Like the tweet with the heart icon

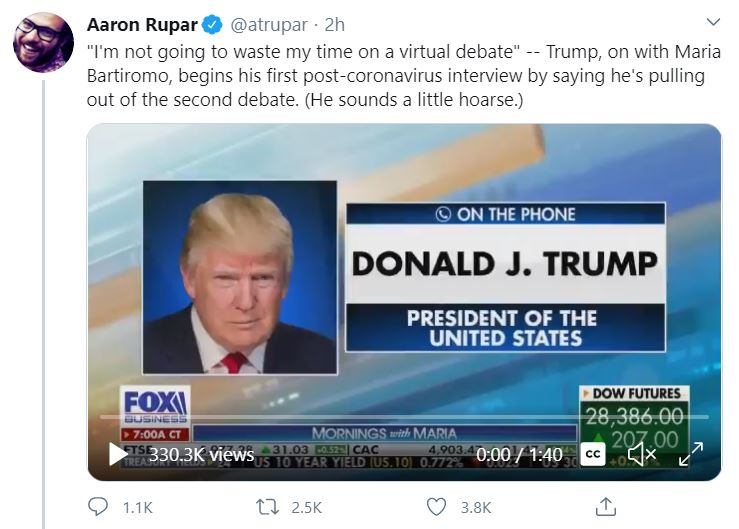(x=436, y=507)
